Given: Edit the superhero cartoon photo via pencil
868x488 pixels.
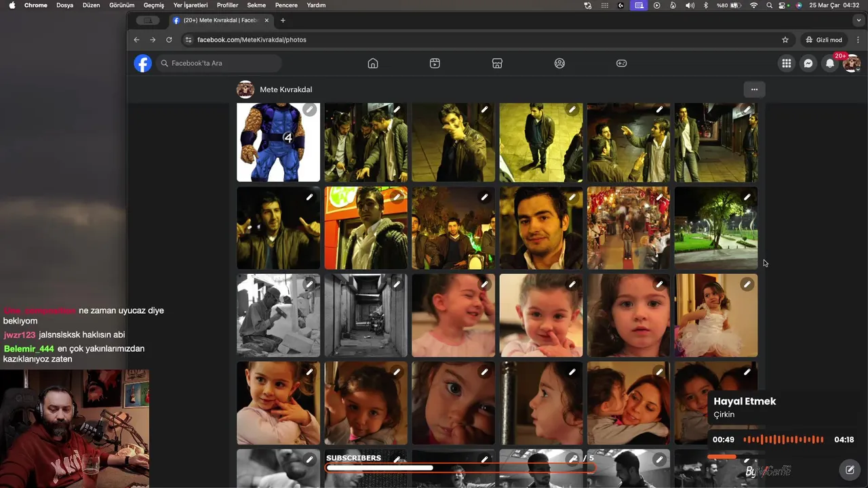Looking at the screenshot, I should (309, 110).
